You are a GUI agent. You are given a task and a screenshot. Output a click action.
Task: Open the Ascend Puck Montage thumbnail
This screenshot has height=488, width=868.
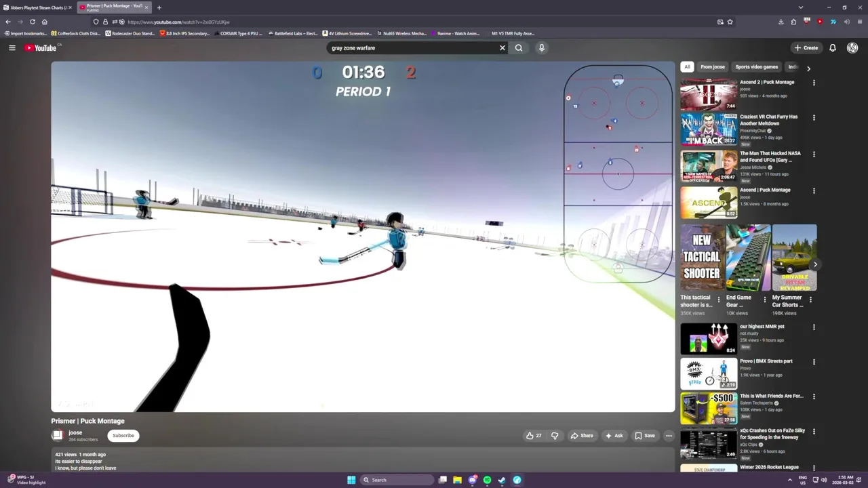(709, 203)
